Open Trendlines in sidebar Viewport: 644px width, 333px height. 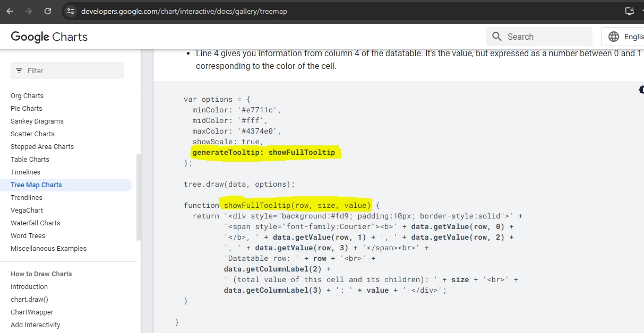point(27,198)
